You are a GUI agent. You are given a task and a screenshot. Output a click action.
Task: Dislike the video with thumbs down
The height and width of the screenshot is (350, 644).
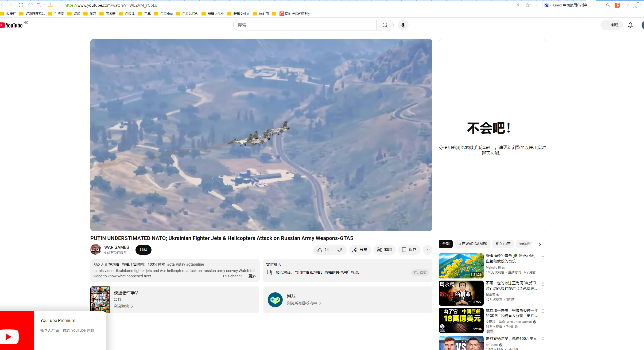coord(339,250)
